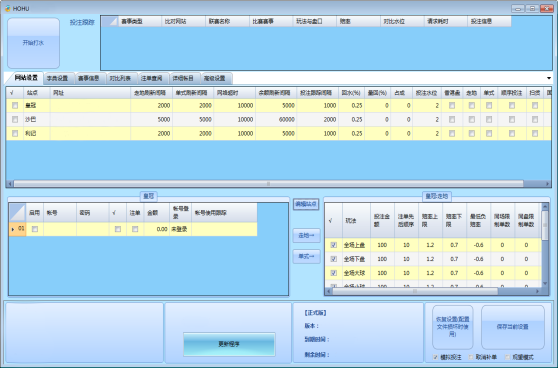This screenshot has width=558, height=368.
Task: Click the -0.6 value in the 全场上盘 row
Action: click(478, 245)
